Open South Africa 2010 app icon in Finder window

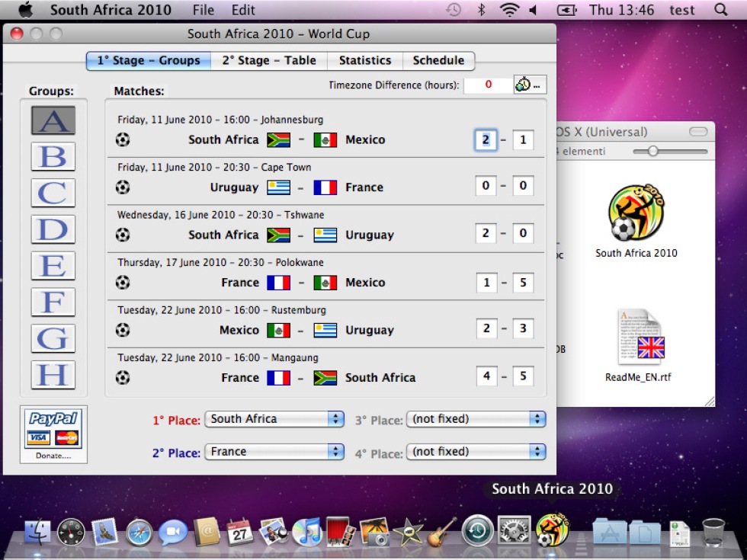pyautogui.click(x=636, y=212)
